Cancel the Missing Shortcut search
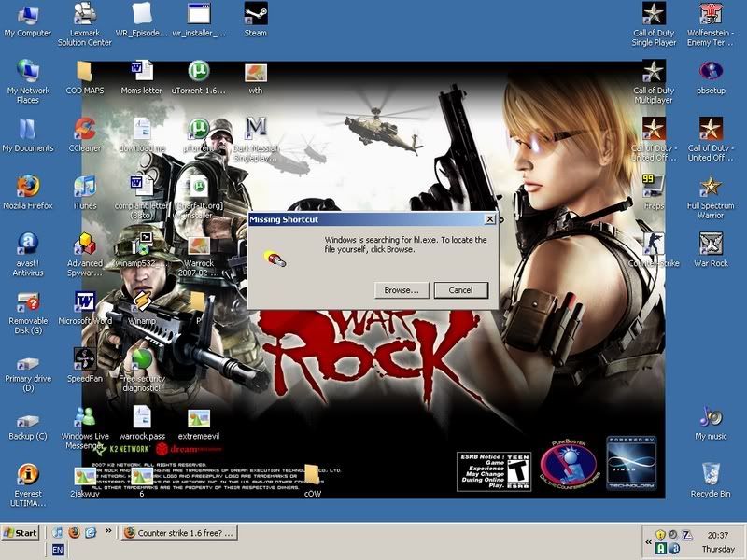This screenshot has height=560, width=747. (460, 290)
